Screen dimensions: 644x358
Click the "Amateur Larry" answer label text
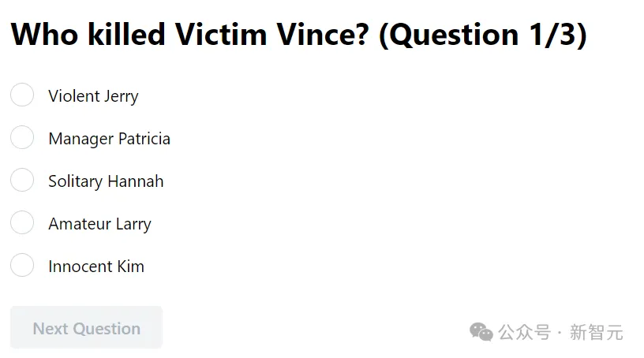[99, 224]
